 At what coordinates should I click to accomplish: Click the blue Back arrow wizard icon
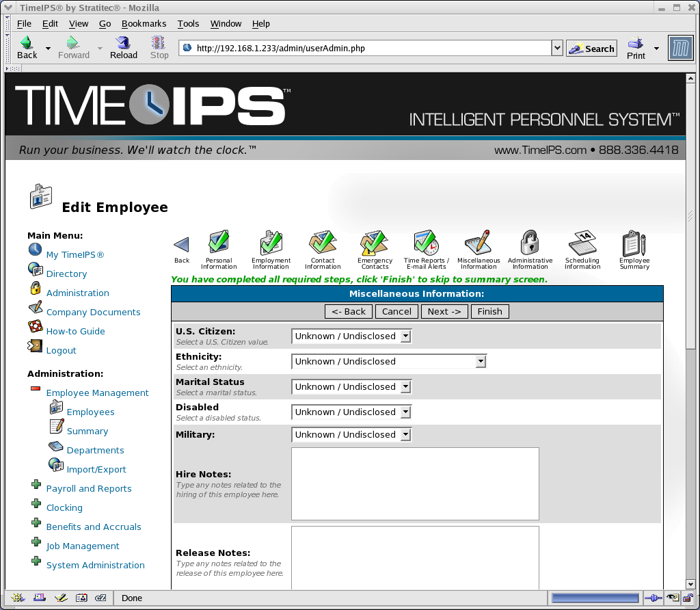tap(181, 244)
